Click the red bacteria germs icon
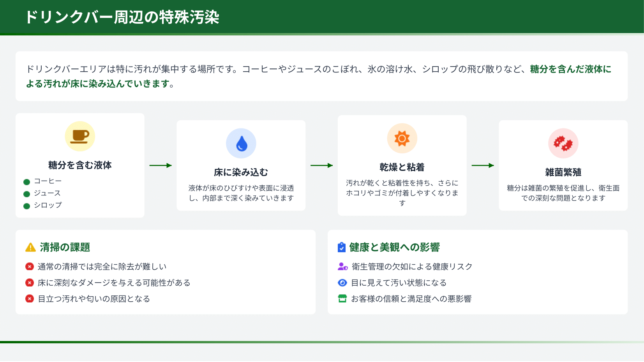Viewport: 644px width, 362px height. click(x=563, y=143)
